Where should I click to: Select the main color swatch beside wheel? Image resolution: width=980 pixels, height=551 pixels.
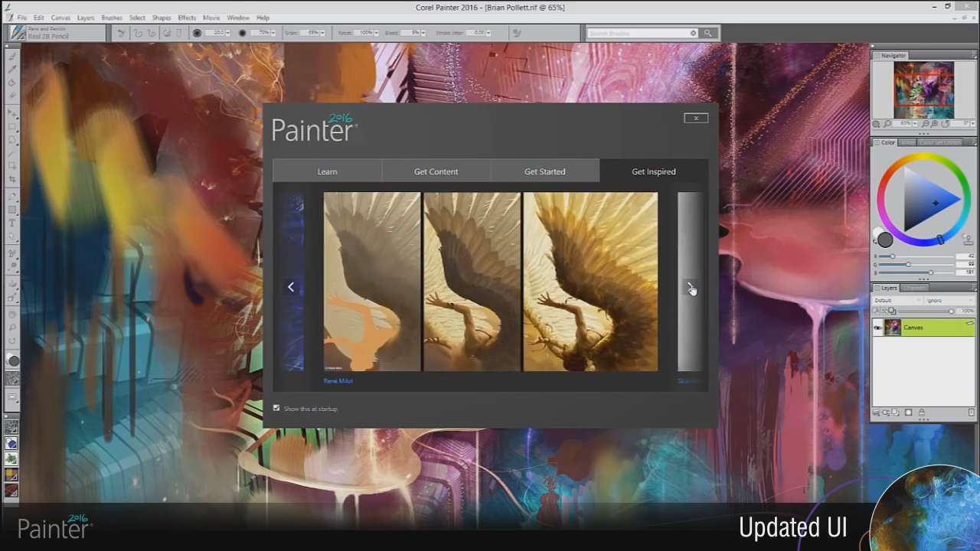point(884,240)
